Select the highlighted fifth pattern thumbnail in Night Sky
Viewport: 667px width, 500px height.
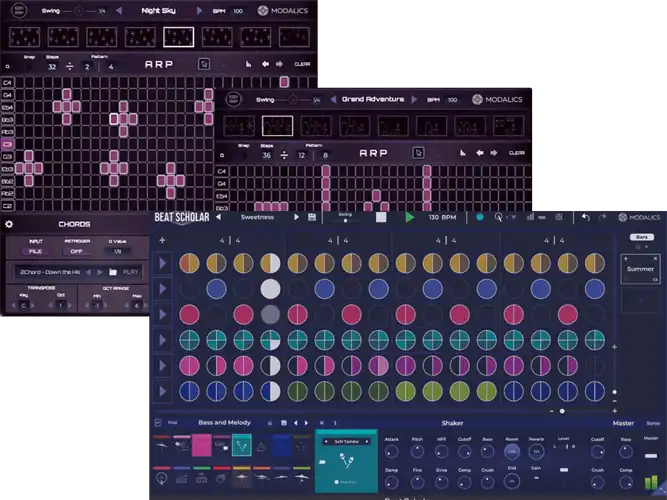[x=179, y=37]
